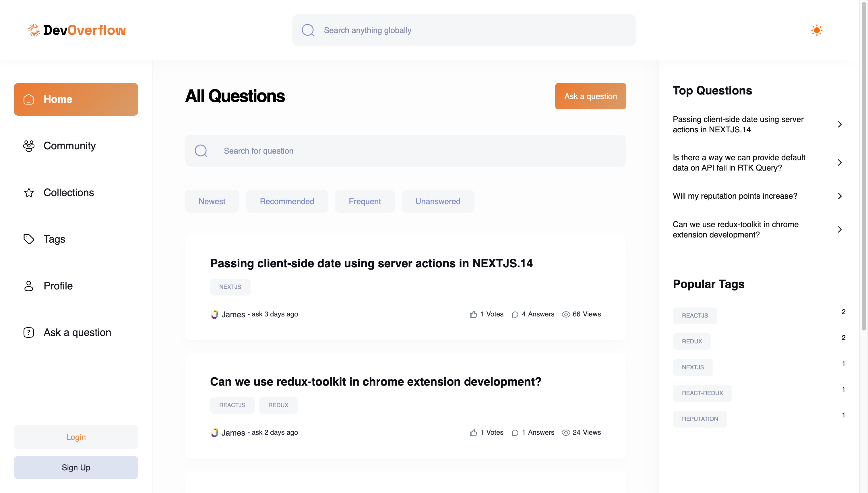868x493 pixels.
Task: Open top question about redux-toolkit chrome extension
Action: pos(735,230)
